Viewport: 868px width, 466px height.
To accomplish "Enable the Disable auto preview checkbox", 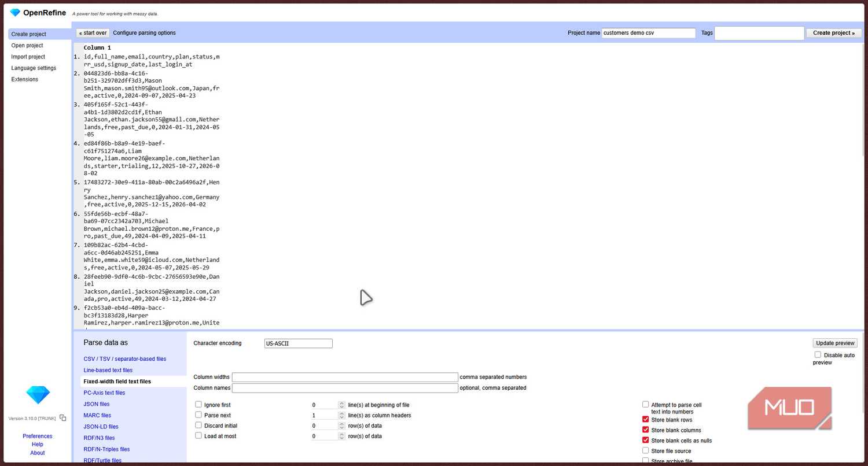I will click(818, 354).
